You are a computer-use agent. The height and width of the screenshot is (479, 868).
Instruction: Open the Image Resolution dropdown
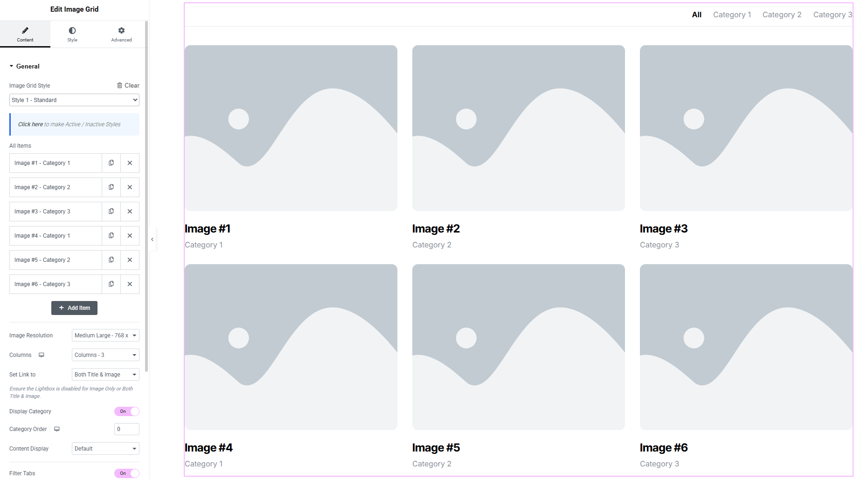coord(105,335)
